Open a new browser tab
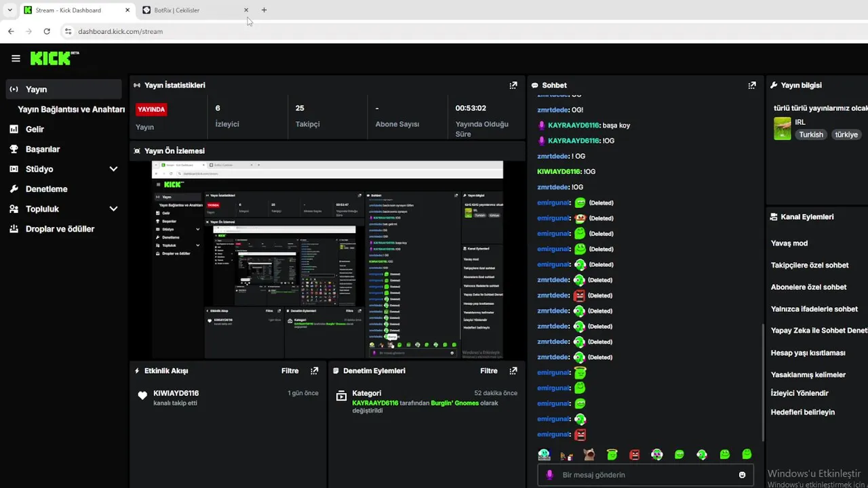The width and height of the screenshot is (868, 488). pyautogui.click(x=264, y=10)
